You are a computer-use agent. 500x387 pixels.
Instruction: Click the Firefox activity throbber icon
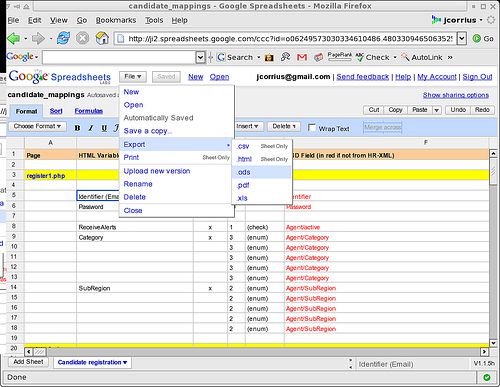click(x=491, y=20)
